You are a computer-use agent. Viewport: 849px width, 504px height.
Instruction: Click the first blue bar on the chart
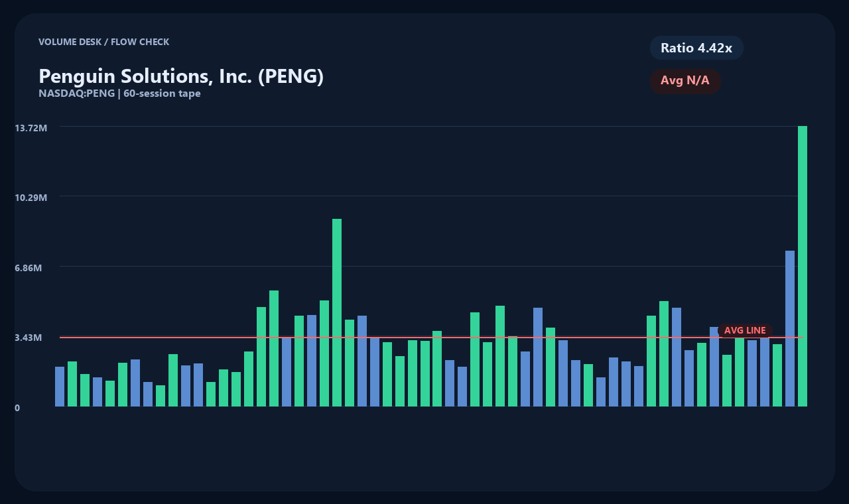pos(60,387)
